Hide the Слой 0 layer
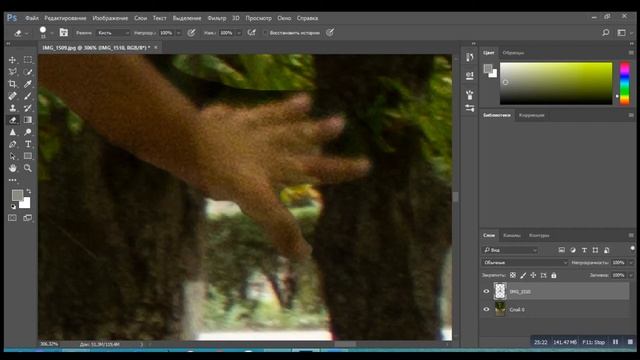Image resolution: width=640 pixels, height=360 pixels. [x=486, y=309]
